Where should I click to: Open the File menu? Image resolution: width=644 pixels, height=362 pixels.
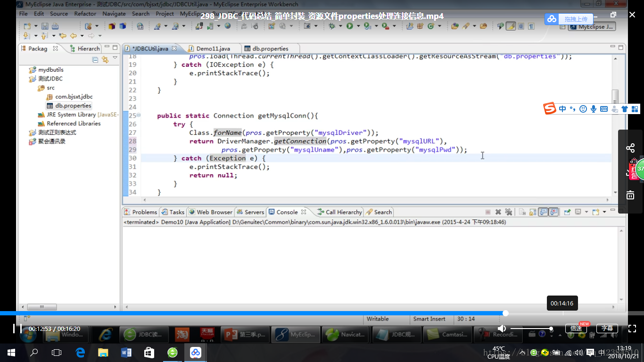[x=23, y=14]
